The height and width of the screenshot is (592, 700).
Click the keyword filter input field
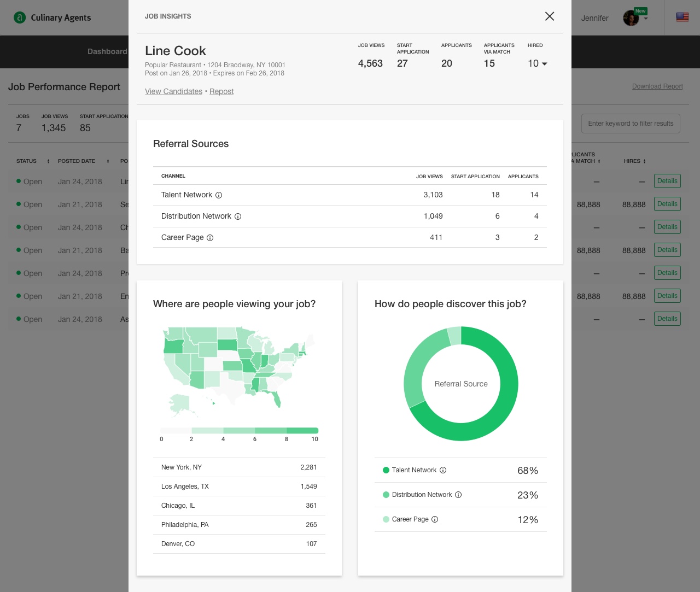tap(631, 124)
